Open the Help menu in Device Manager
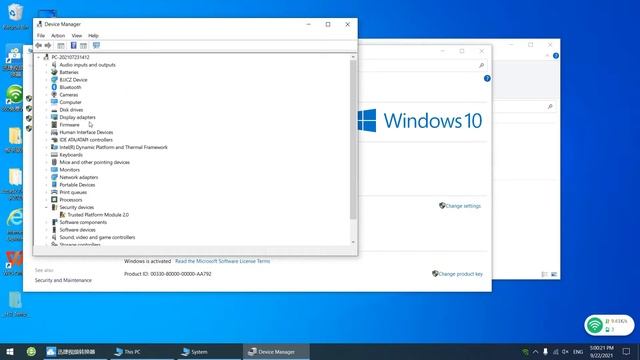The image size is (640, 360). coord(93,36)
